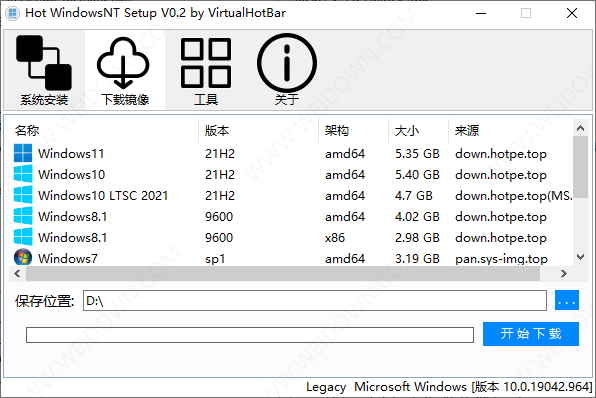596x398 pixels.
Task: Click the 4.7 GB size cell
Action: coord(414,195)
